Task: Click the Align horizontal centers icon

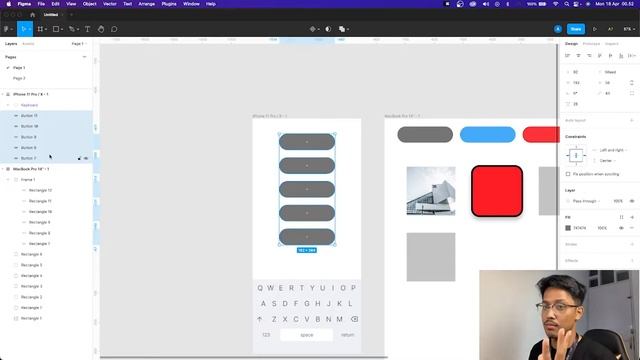Action: click(578, 56)
